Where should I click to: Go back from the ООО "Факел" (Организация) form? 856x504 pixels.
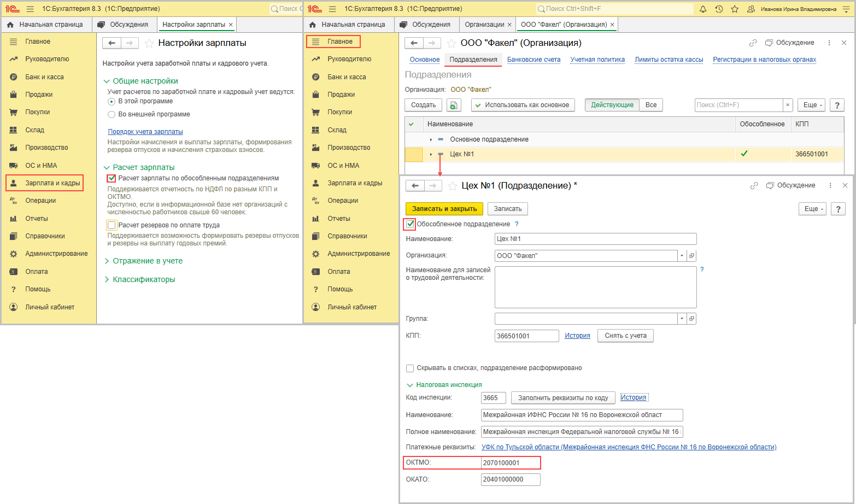coord(414,43)
